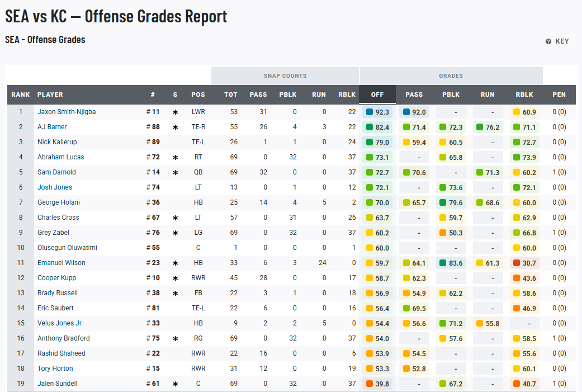Sort by the RUN header under Grades
582x392 pixels.
488,95
